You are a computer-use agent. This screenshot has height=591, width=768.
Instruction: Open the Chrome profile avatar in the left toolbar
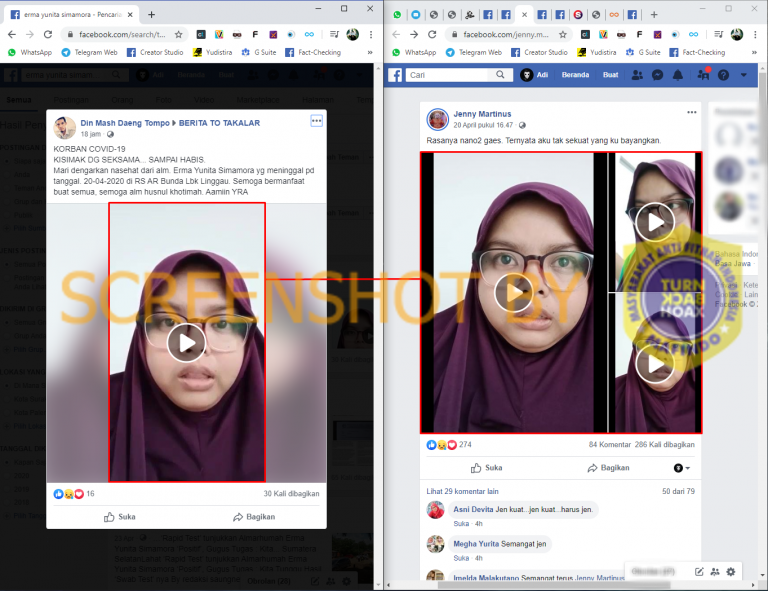click(x=352, y=34)
